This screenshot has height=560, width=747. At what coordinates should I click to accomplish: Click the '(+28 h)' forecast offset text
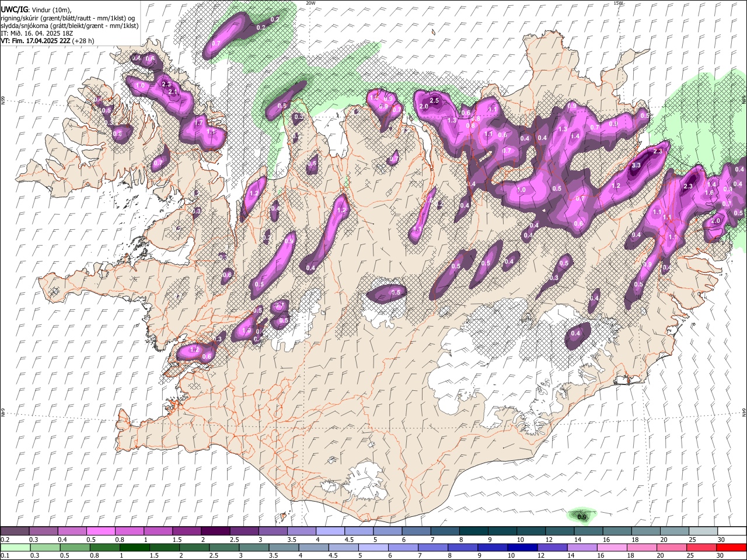83,41
